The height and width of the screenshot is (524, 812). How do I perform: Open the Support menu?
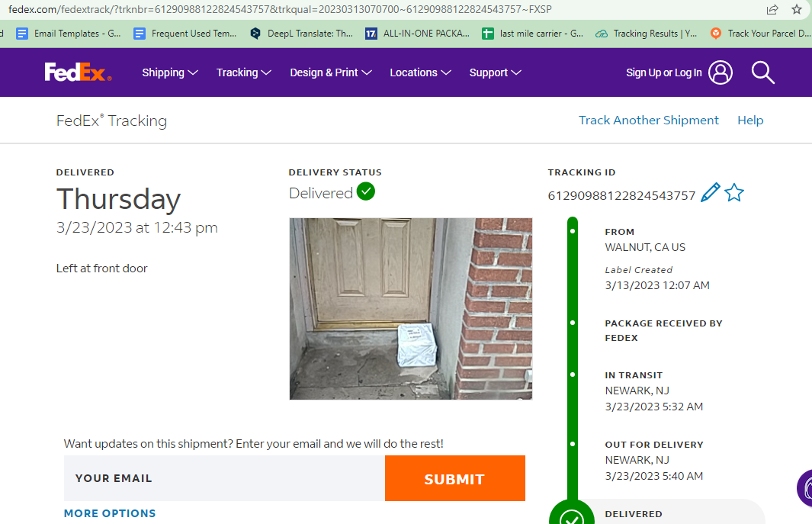(495, 72)
